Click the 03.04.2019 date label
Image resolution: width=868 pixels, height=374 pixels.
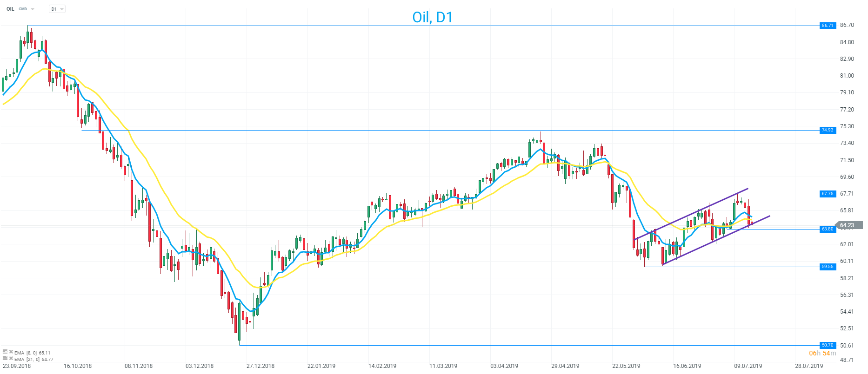click(504, 366)
